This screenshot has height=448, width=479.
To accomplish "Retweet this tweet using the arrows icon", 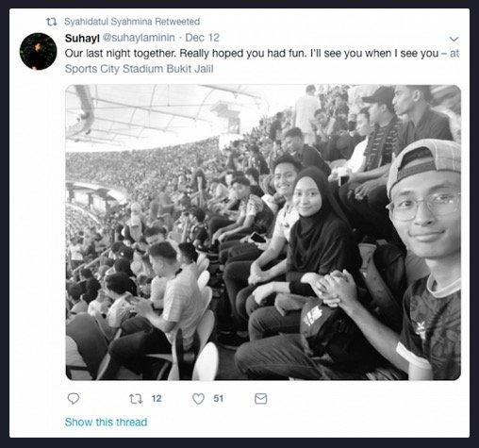I will click(x=136, y=399).
